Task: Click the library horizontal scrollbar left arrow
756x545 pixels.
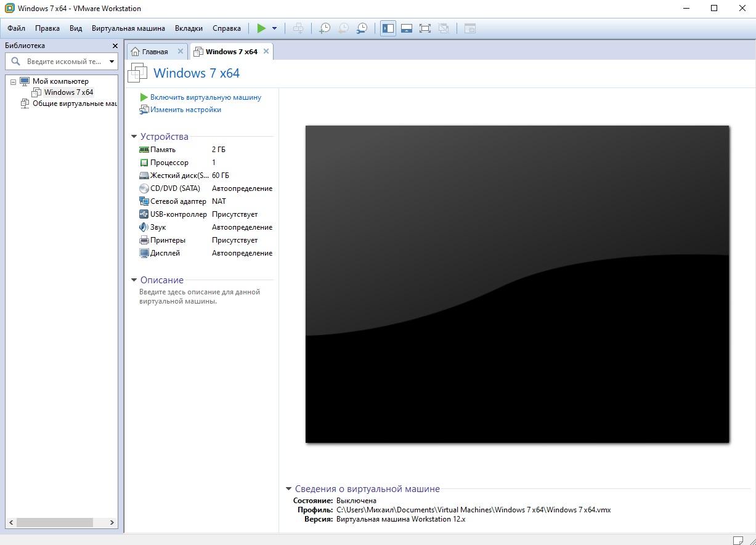Action: coord(11,522)
